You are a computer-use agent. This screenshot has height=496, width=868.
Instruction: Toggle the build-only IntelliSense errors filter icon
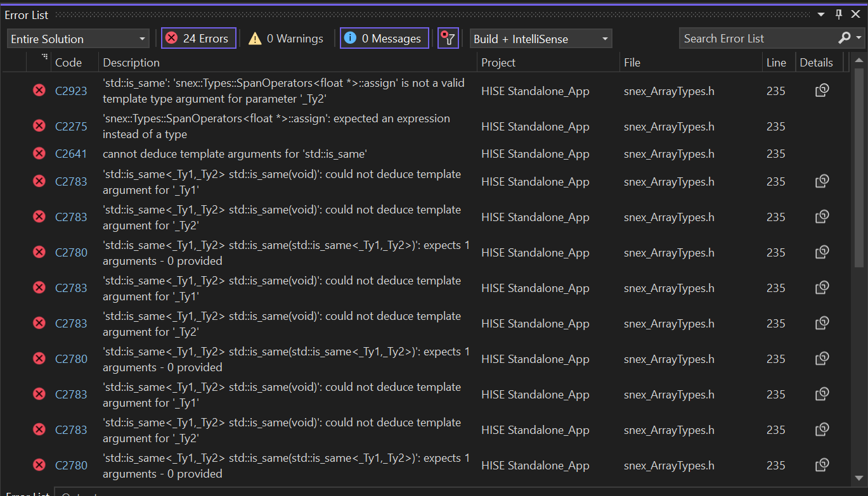pos(448,39)
